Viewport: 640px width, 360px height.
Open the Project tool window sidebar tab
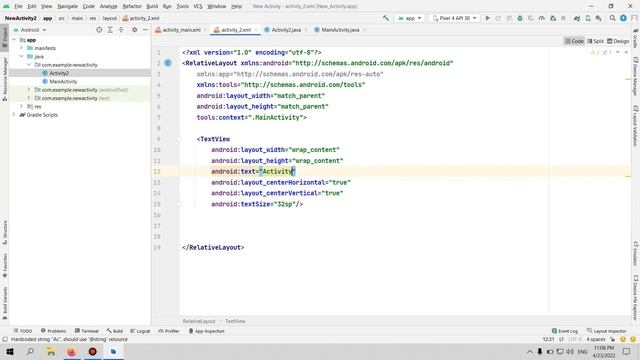click(x=4, y=37)
